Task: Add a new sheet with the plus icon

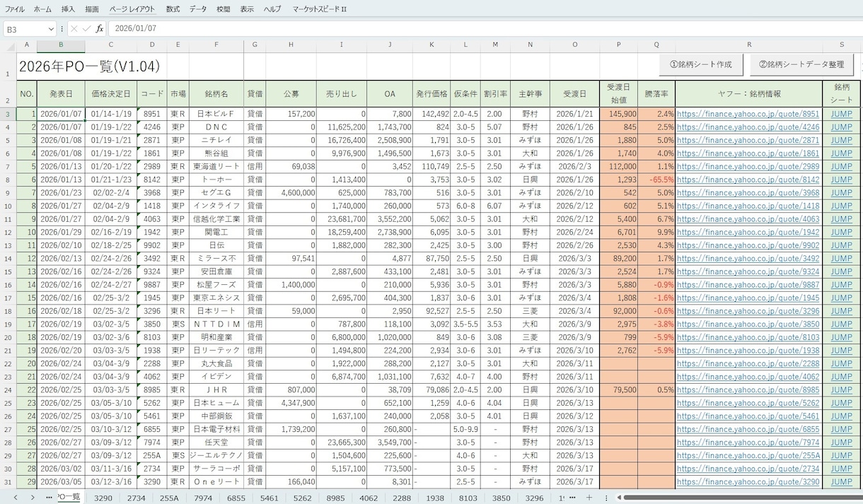Action: pyautogui.click(x=589, y=498)
